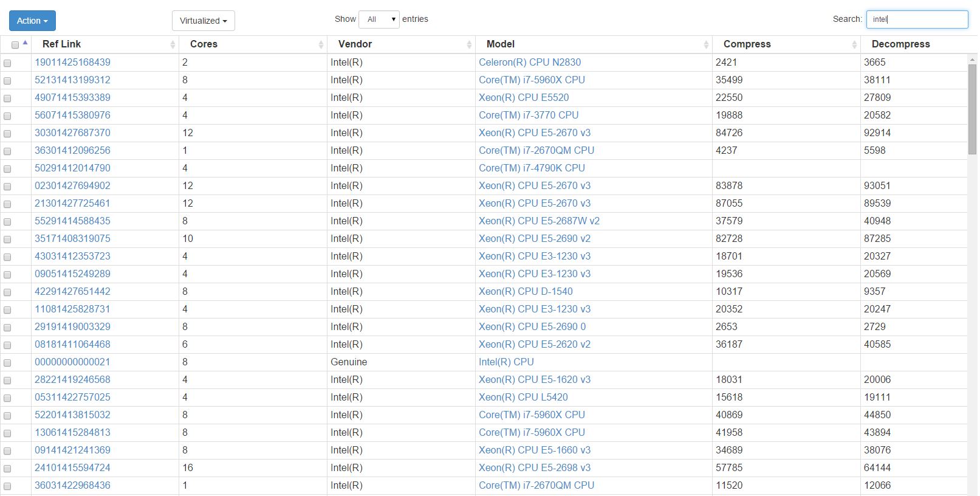Open the Core(TM) i7-4790K CPU model link

coord(532,168)
